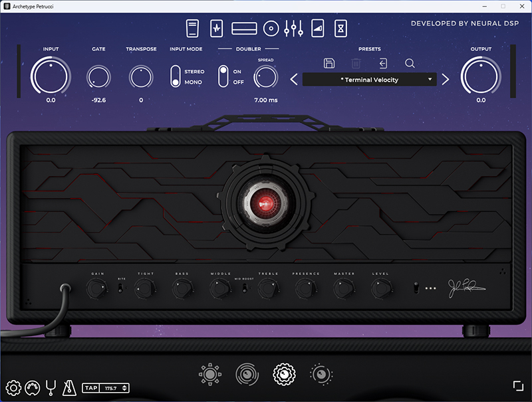Screen dimensions: 532x402
Task: Select the amplifier head section icon
Action: pyautogui.click(x=244, y=29)
